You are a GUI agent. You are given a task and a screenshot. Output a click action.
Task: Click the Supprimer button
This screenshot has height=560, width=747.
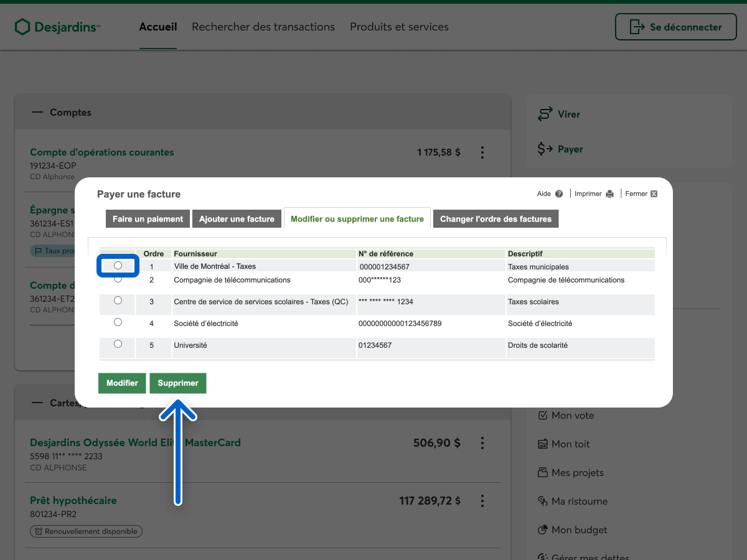click(178, 383)
